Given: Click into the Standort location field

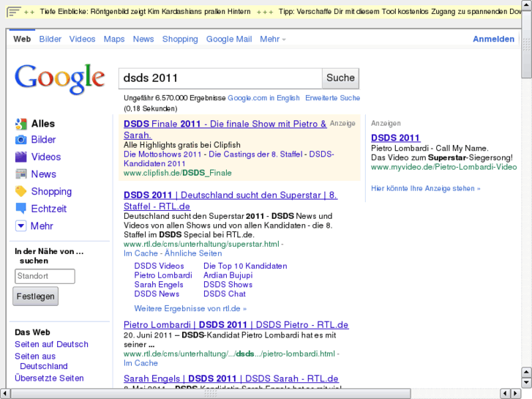Looking at the screenshot, I should tap(45, 276).
